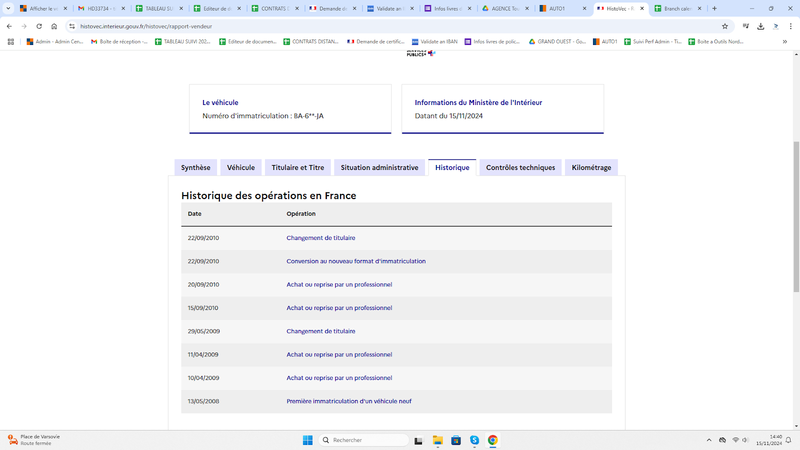Open the bookmarks apps grid icon

[11, 42]
